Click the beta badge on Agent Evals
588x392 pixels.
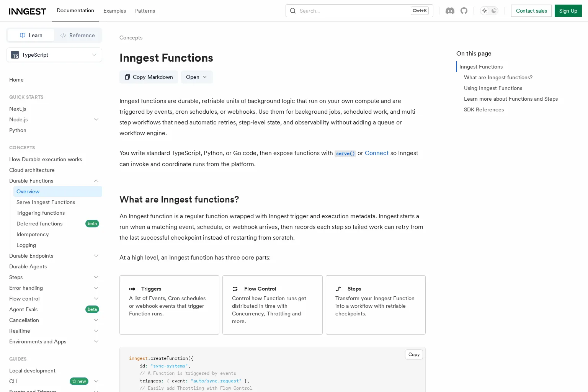click(92, 309)
